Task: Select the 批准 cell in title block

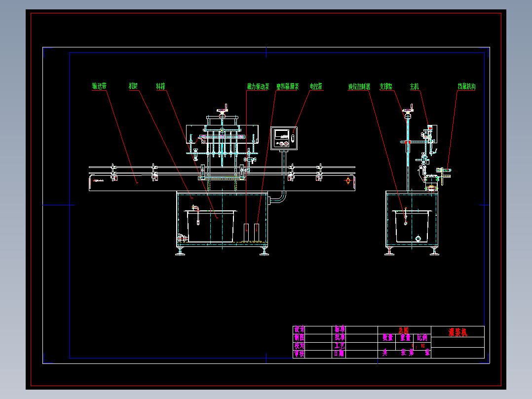Action: pos(340,337)
